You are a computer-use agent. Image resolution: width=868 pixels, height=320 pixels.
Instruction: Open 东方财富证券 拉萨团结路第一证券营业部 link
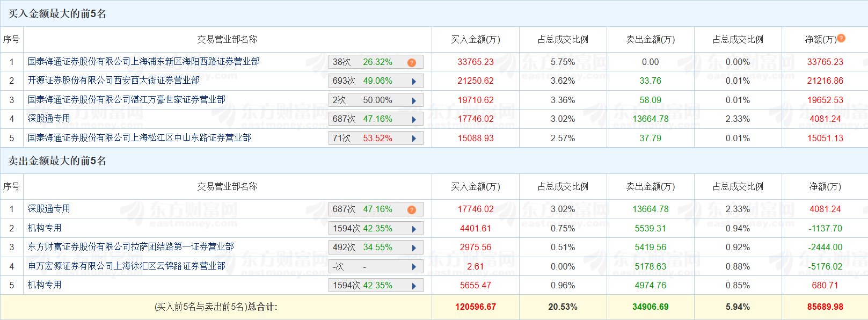(x=130, y=247)
